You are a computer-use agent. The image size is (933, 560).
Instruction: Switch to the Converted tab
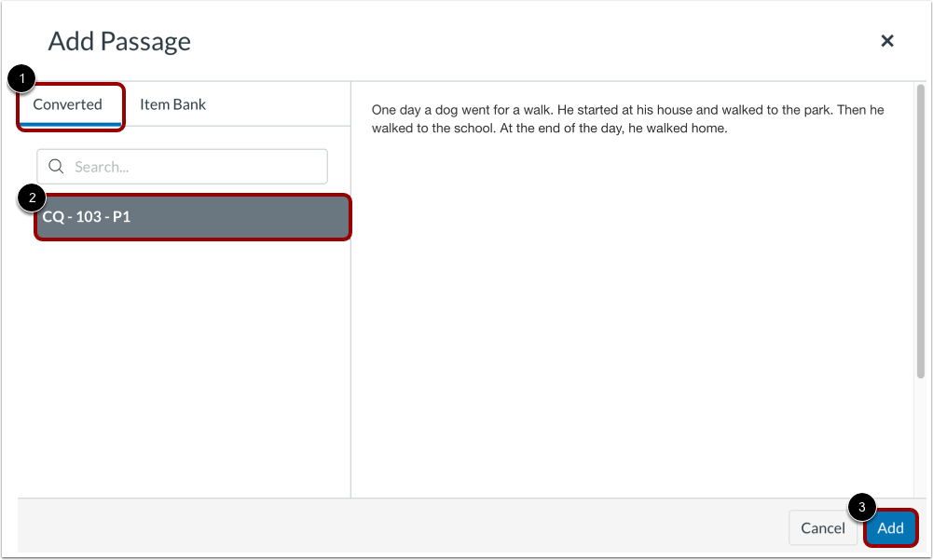click(70, 105)
